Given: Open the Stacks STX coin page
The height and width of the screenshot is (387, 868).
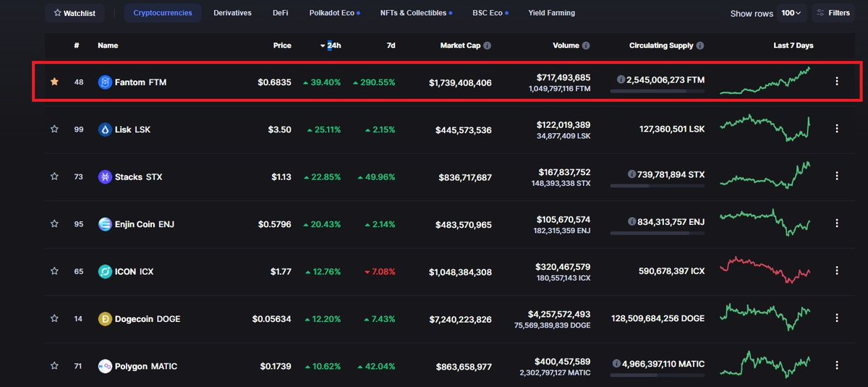Looking at the screenshot, I should [x=139, y=177].
